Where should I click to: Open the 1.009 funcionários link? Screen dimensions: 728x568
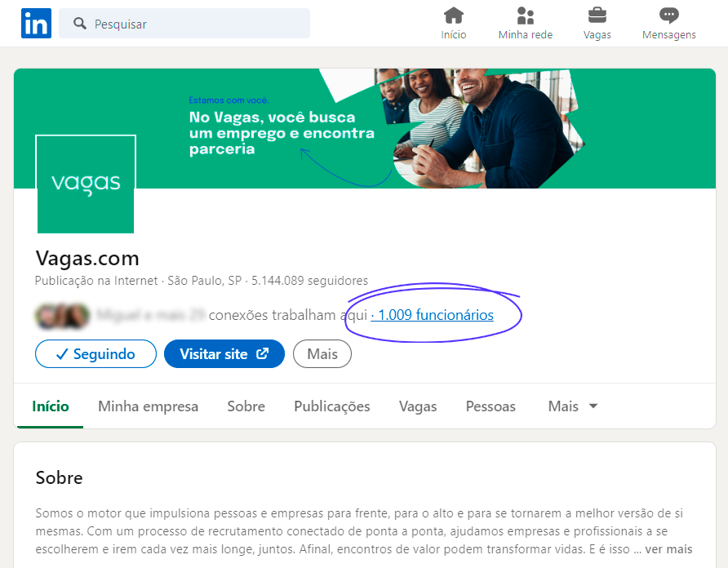433,315
